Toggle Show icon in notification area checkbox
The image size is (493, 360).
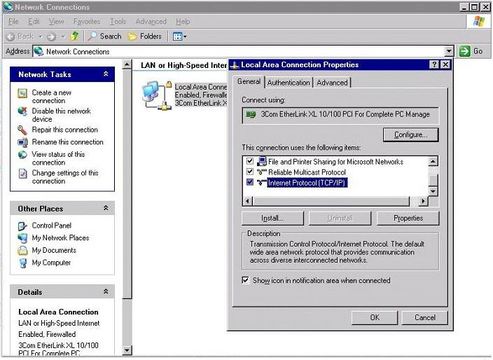point(245,280)
